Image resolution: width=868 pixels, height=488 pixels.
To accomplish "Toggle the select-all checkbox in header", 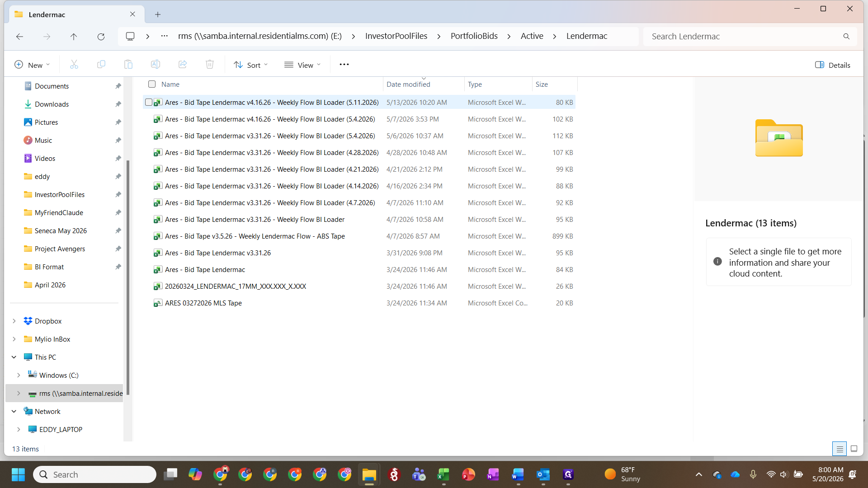I will (152, 84).
